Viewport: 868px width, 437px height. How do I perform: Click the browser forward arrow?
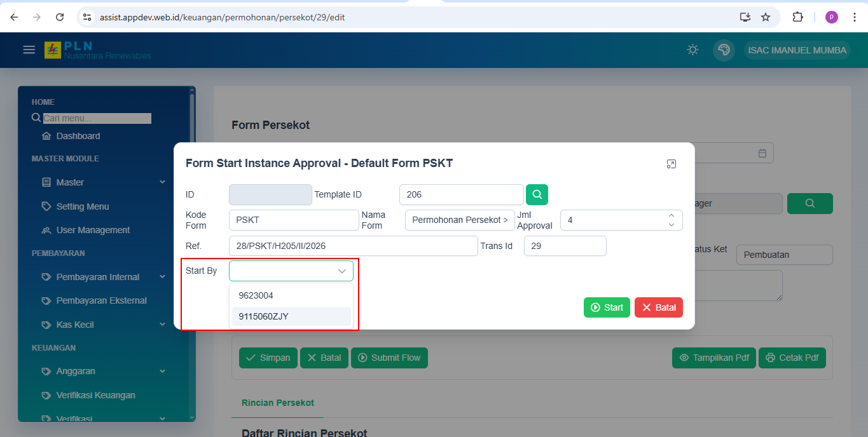tap(37, 17)
